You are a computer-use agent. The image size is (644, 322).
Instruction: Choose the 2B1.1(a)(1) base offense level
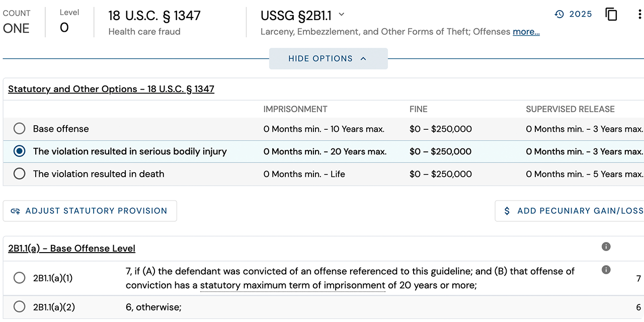[x=19, y=277]
